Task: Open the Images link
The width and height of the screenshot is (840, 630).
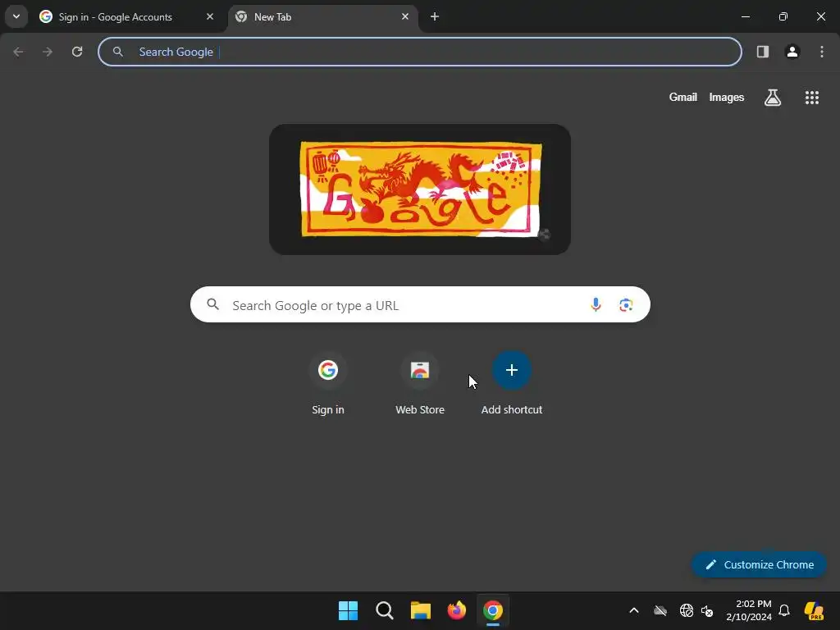Action: [727, 97]
